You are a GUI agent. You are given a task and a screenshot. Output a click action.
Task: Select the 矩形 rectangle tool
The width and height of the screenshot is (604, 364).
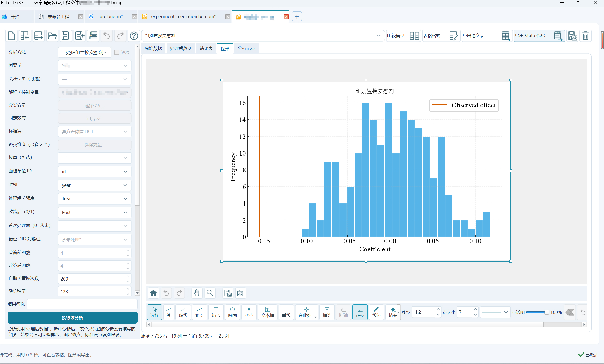216,312
